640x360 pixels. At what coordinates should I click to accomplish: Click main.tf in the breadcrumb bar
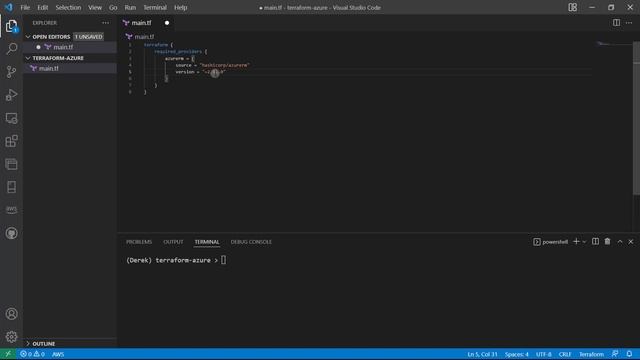tap(144, 37)
